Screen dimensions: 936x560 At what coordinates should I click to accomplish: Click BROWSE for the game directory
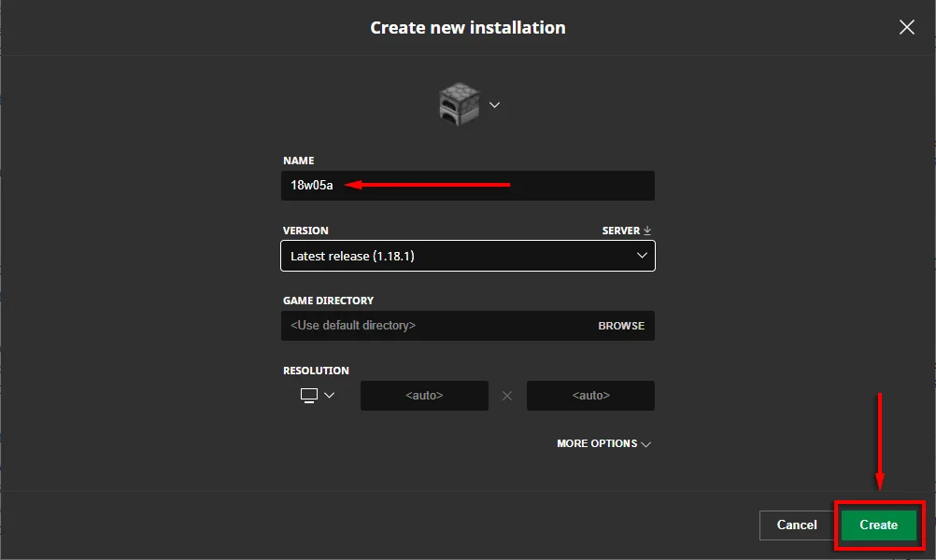coord(621,326)
